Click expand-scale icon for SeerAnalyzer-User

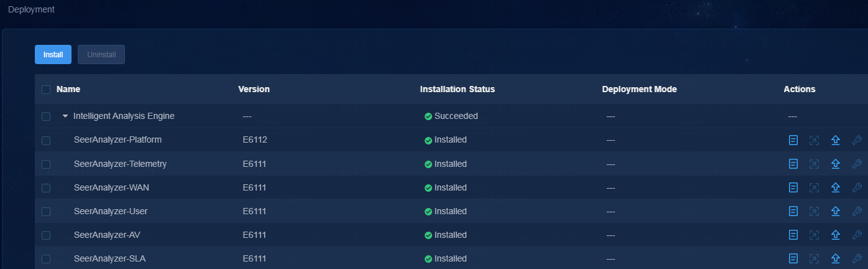[814, 211]
